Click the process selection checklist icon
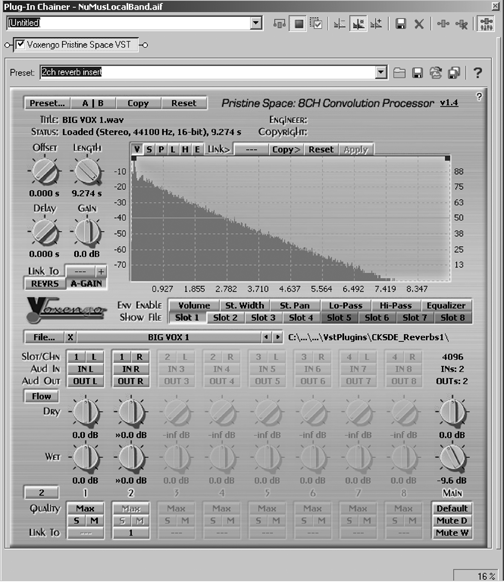 tap(316, 24)
